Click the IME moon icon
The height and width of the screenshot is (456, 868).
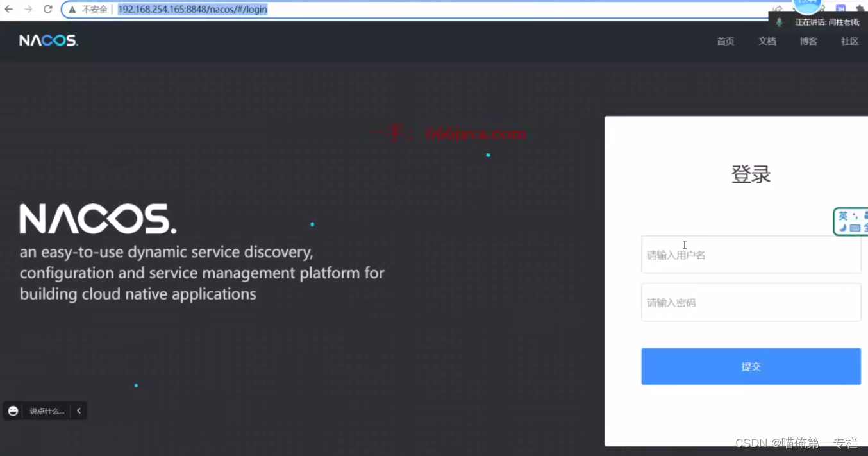(842, 228)
